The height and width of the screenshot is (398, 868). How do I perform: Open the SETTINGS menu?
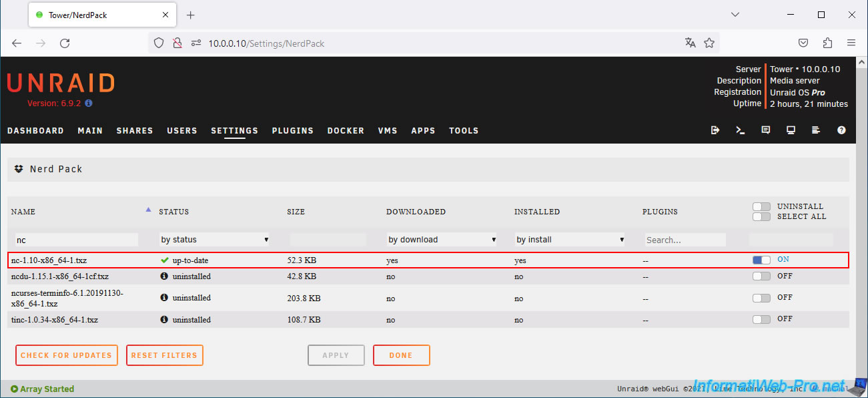pyautogui.click(x=234, y=131)
